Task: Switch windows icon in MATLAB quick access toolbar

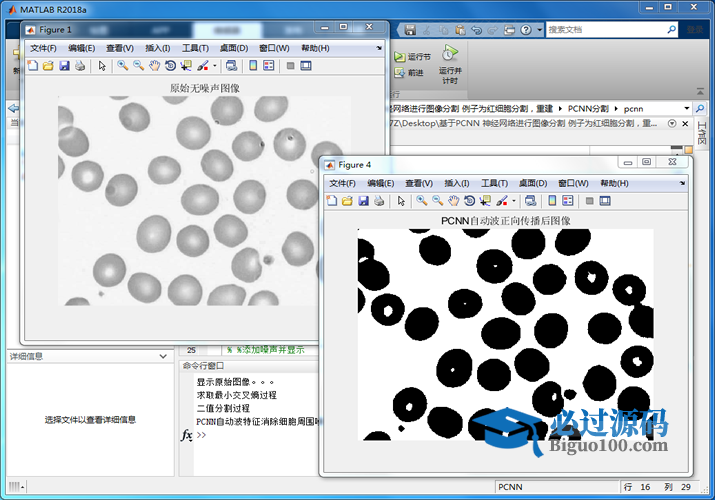Action: tap(509, 30)
